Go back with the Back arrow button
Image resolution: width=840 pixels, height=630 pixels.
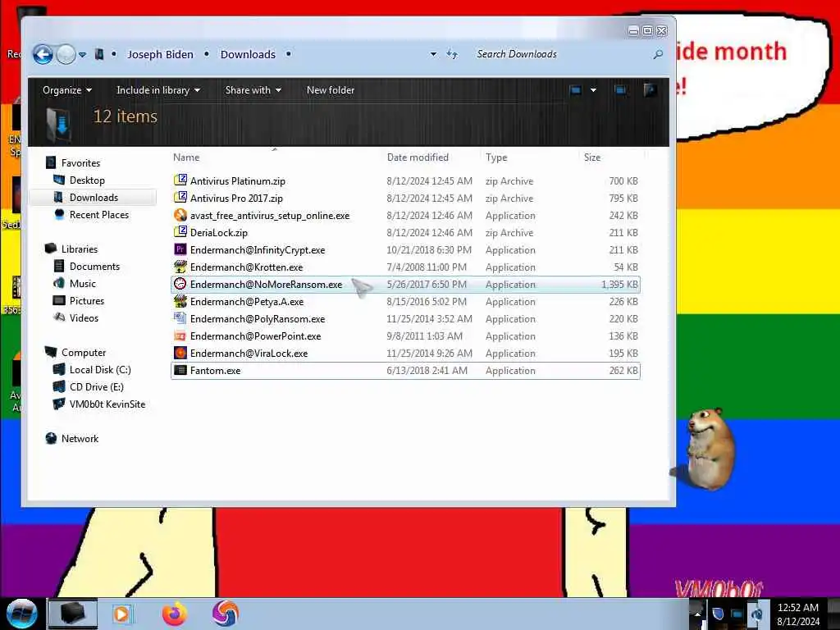pyautogui.click(x=43, y=54)
